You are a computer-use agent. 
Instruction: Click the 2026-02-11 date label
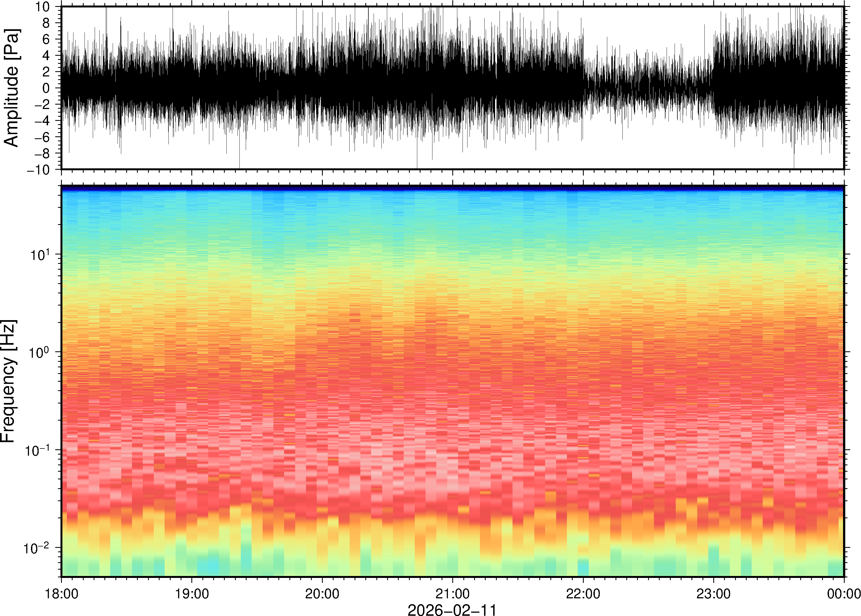[452, 610]
